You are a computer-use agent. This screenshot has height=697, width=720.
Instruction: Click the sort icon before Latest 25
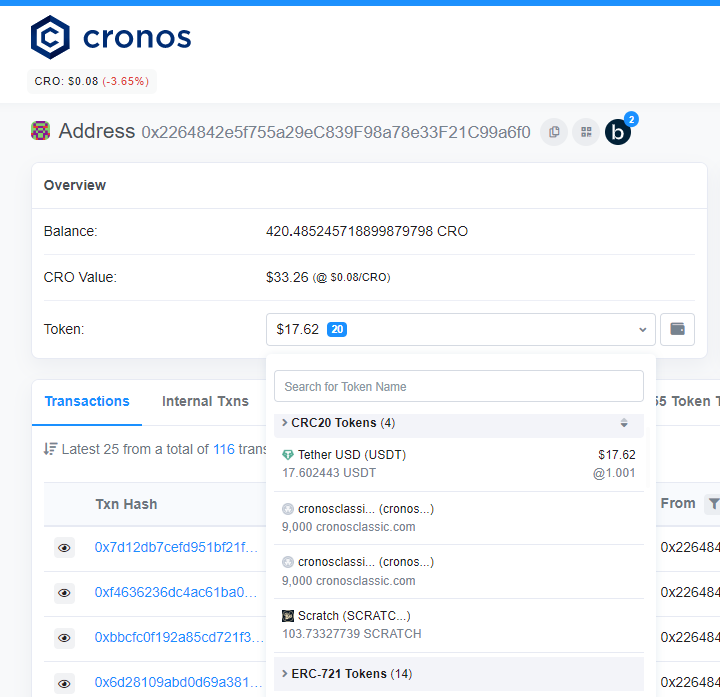tap(51, 449)
